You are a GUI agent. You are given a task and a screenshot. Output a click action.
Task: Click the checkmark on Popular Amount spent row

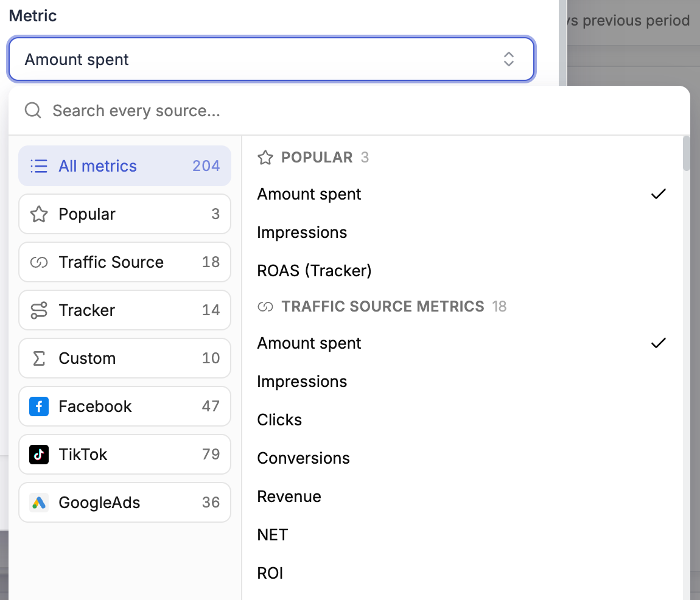658,194
